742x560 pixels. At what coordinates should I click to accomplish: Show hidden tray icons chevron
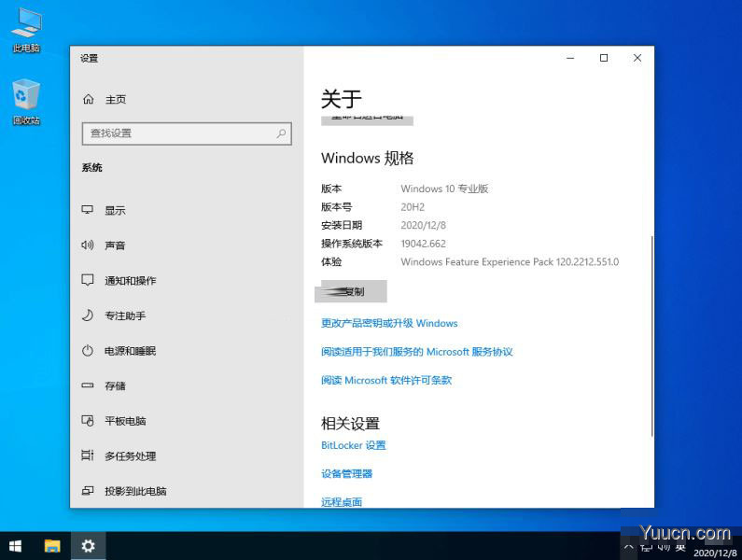pyautogui.click(x=628, y=547)
